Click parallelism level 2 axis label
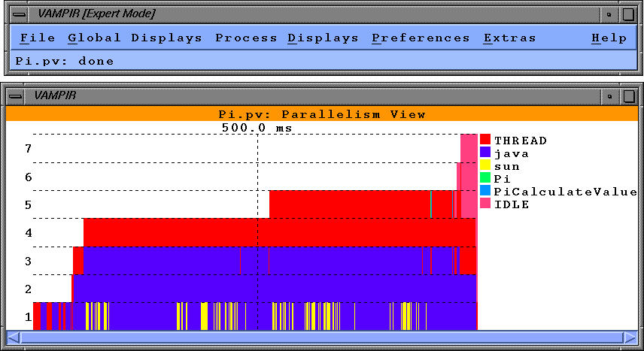Screen dimensions: 644x351 tap(28, 289)
